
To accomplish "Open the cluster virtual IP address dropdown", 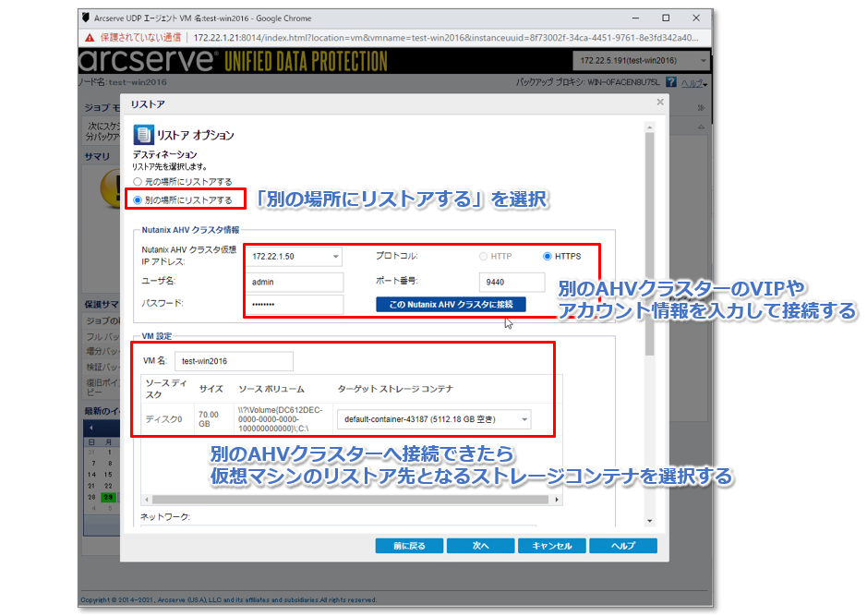I will [x=336, y=257].
